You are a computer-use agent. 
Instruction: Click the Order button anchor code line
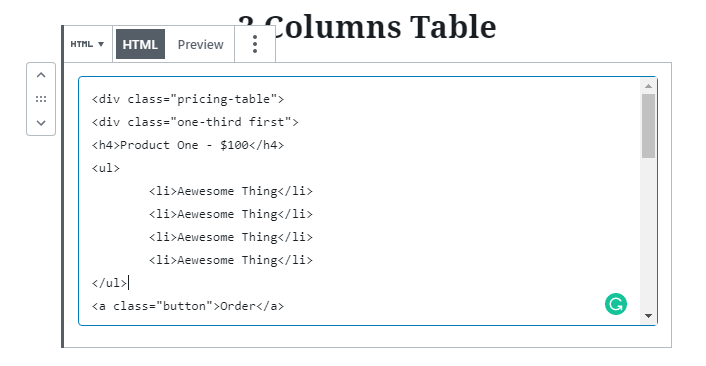tap(188, 306)
